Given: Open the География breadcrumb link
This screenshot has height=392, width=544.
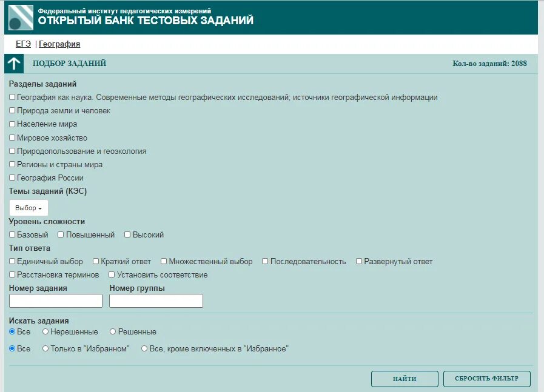Looking at the screenshot, I should (x=59, y=44).
